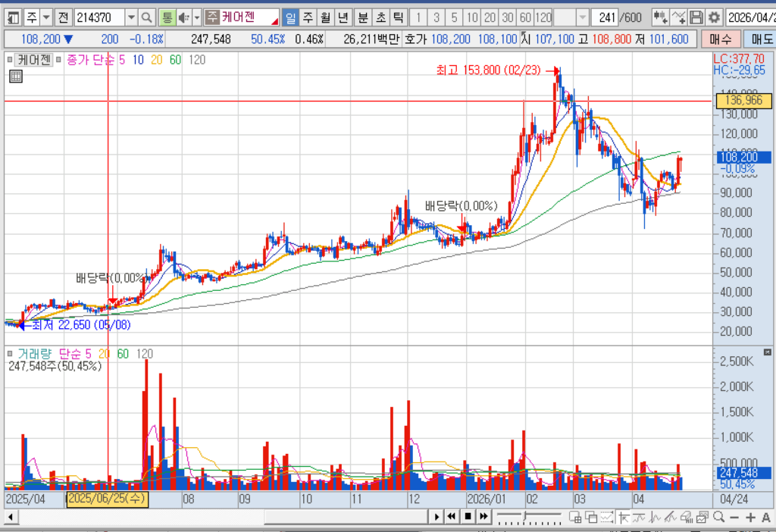776x532 pixels.
Task: Switch to the 분 minute period tab
Action: [x=363, y=18]
